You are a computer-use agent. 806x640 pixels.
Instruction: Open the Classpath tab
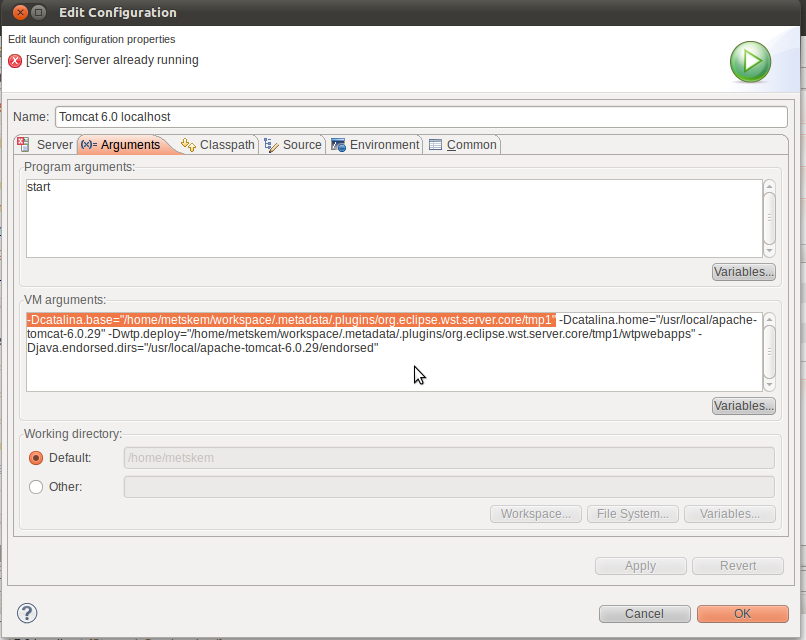pyautogui.click(x=218, y=145)
